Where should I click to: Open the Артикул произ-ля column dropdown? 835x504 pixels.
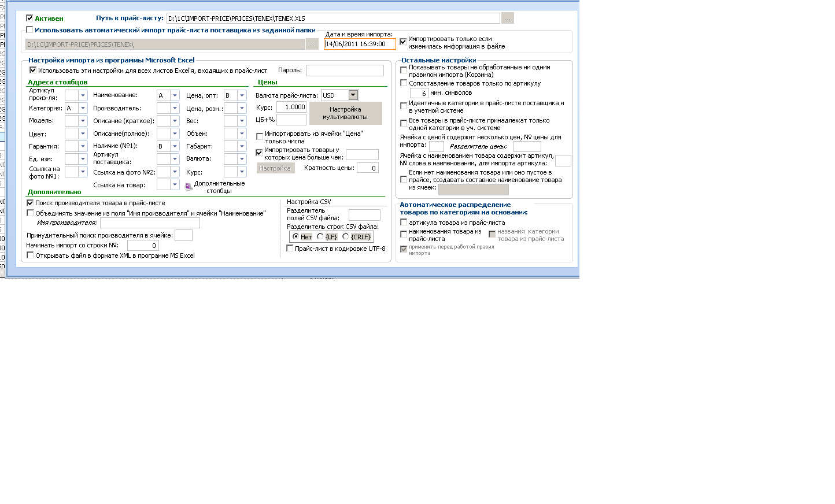(x=83, y=95)
